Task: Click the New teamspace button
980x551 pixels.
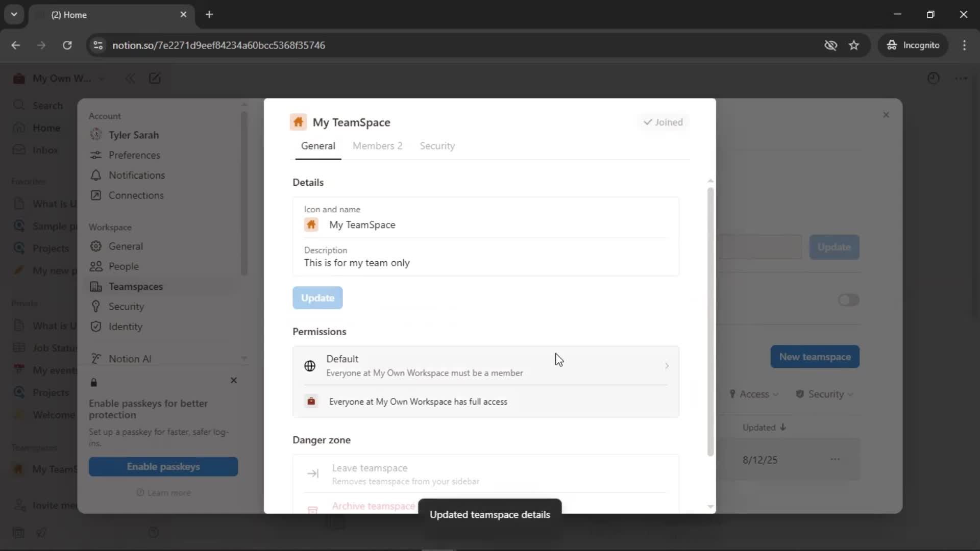Action: [x=815, y=357]
